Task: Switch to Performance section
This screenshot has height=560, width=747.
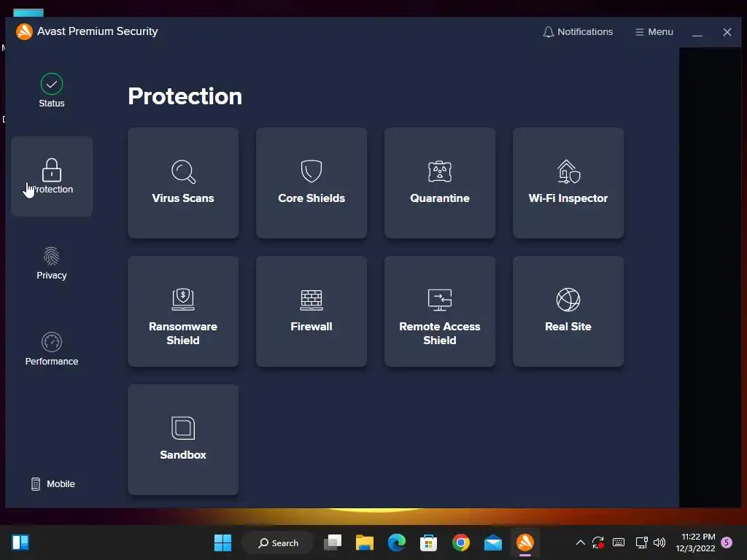Action: tap(52, 349)
